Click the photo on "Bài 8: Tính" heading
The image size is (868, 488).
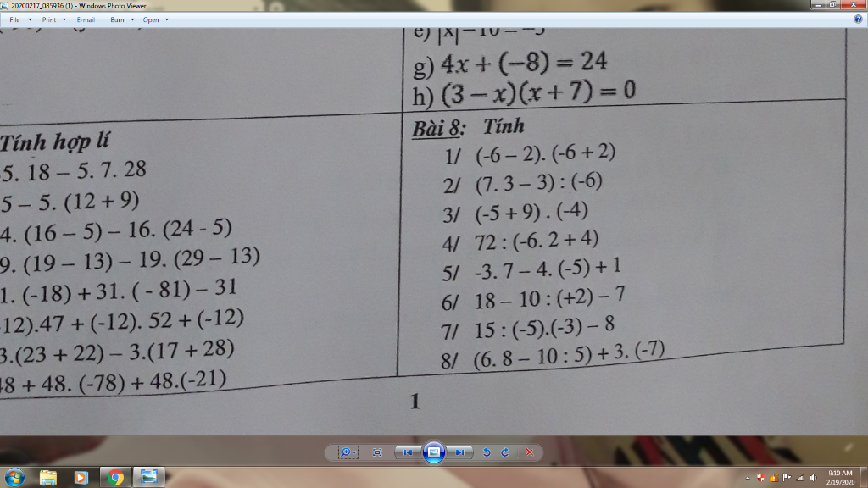[468, 127]
